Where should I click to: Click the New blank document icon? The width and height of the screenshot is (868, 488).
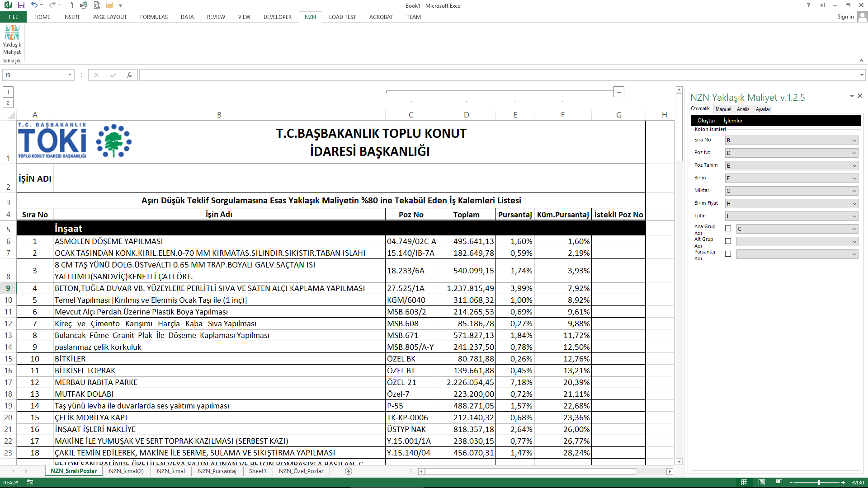pyautogui.click(x=70, y=5)
